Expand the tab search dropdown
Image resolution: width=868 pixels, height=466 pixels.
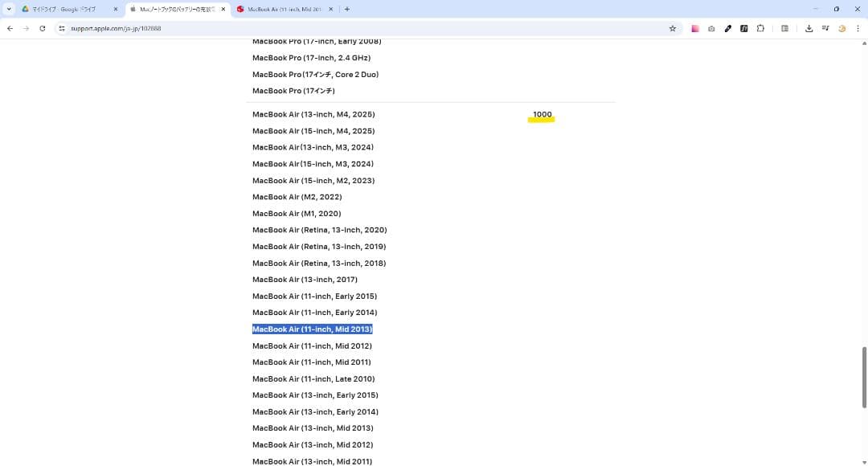click(9, 9)
